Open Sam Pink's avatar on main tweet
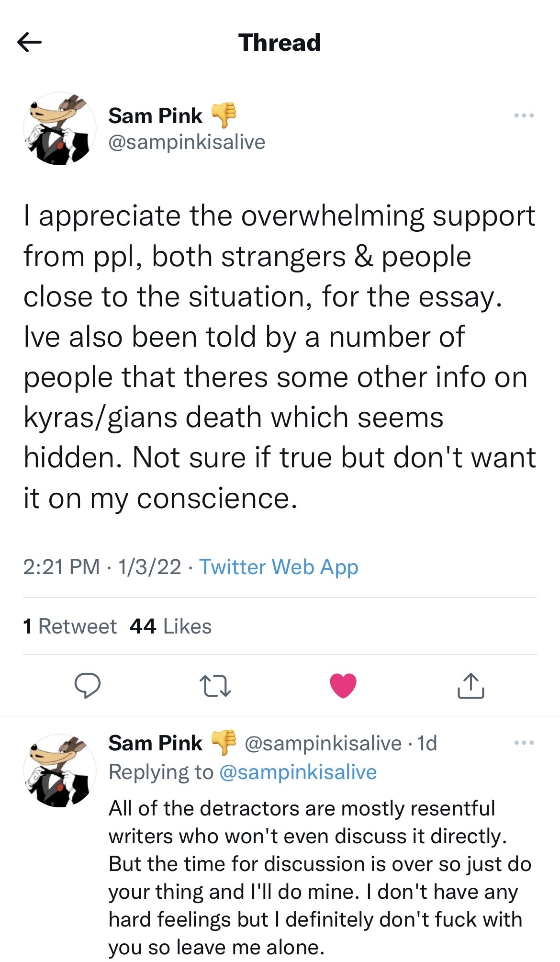 (x=59, y=129)
